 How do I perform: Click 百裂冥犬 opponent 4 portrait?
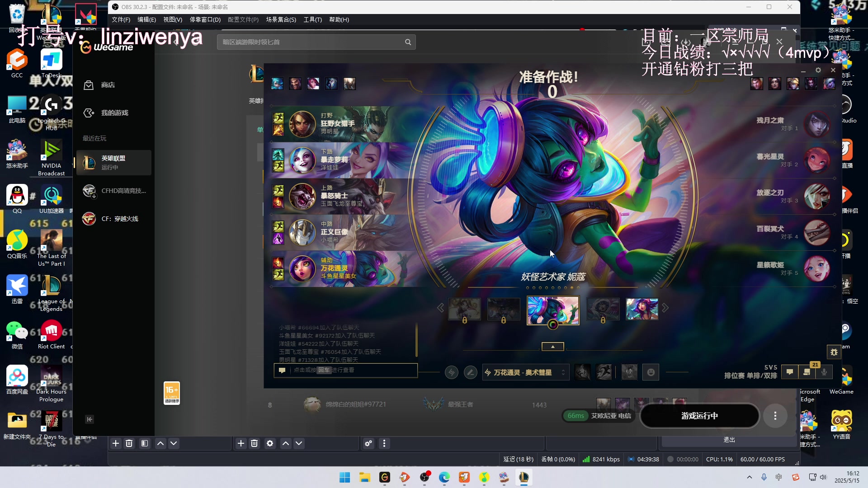(817, 232)
